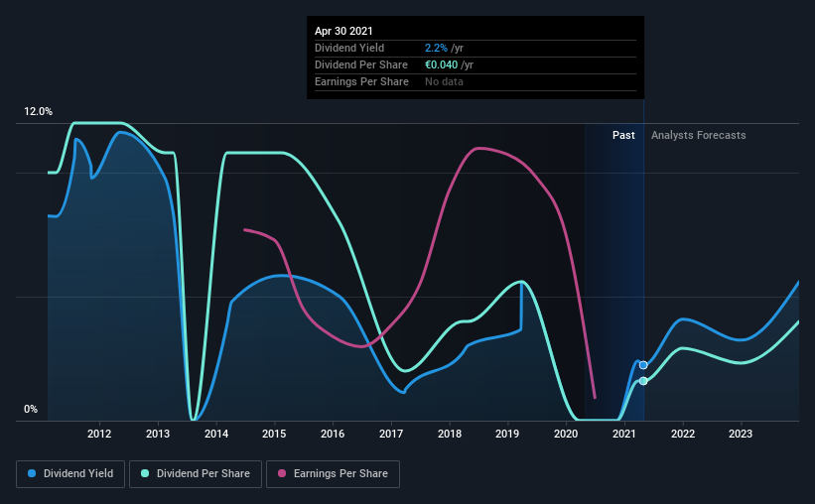This screenshot has height=504, width=815.
Task: Click the Past section label
Action: (623, 135)
